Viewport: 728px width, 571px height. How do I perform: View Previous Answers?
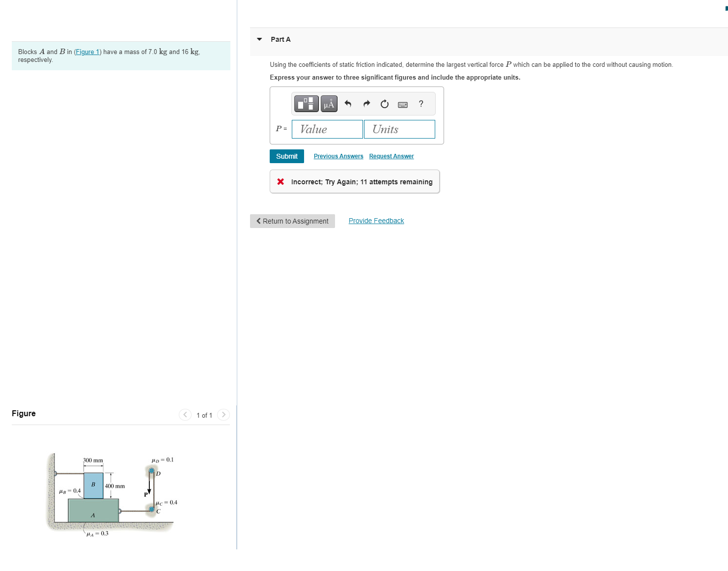coord(338,156)
